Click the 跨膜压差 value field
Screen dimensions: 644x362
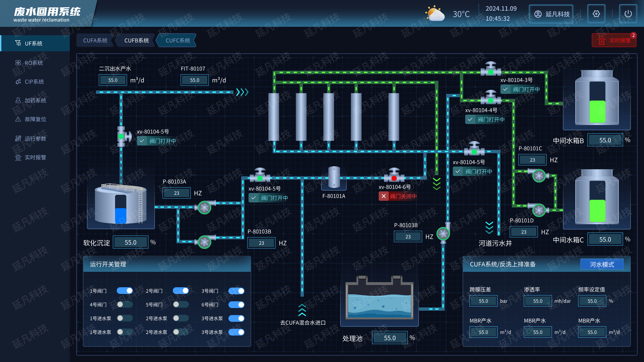483,301
